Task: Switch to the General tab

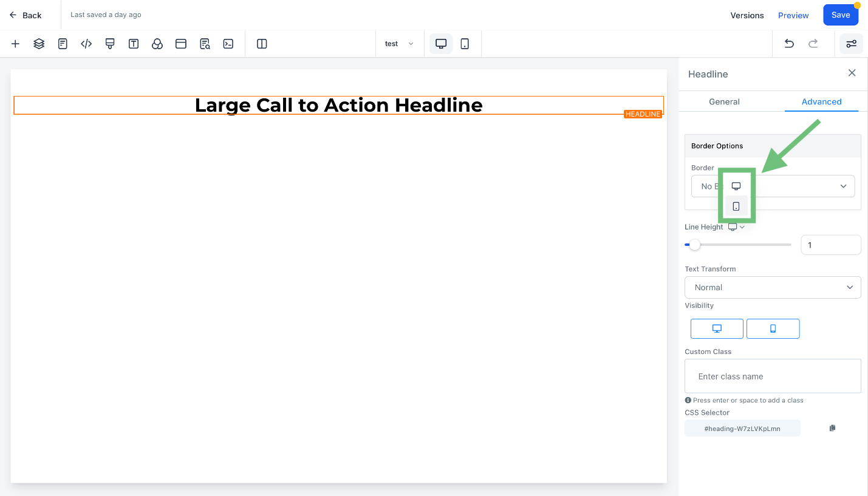Action: coord(724,101)
